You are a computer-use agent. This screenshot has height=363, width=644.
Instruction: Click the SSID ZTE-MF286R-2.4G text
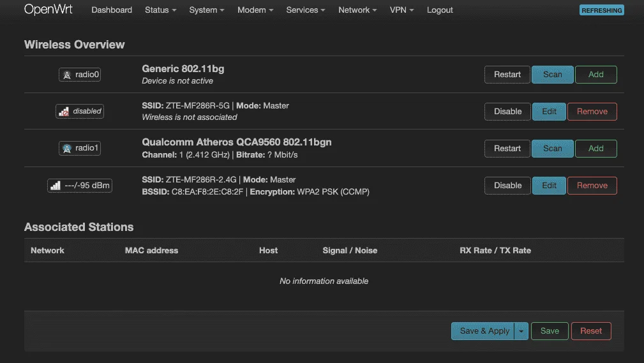pos(190,179)
